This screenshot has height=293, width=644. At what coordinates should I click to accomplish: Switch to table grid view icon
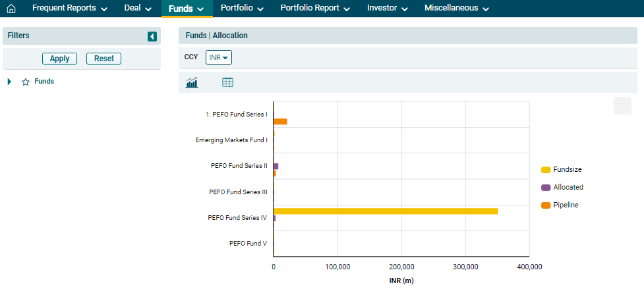(227, 82)
